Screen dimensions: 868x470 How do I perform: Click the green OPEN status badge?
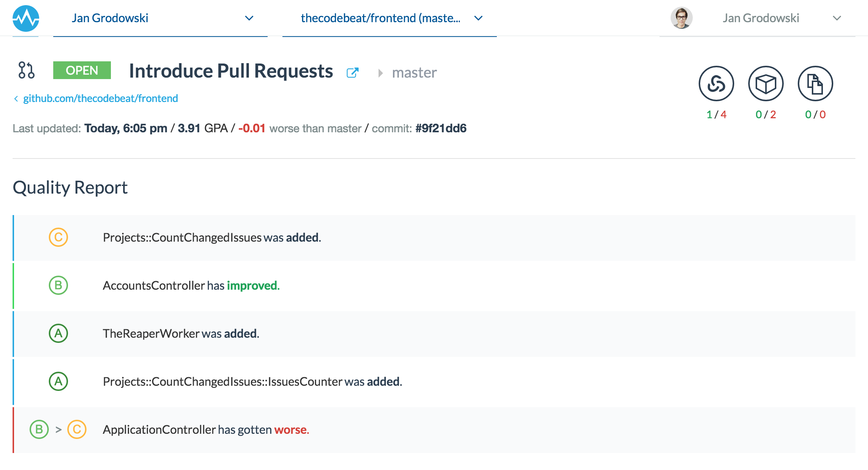(x=82, y=70)
